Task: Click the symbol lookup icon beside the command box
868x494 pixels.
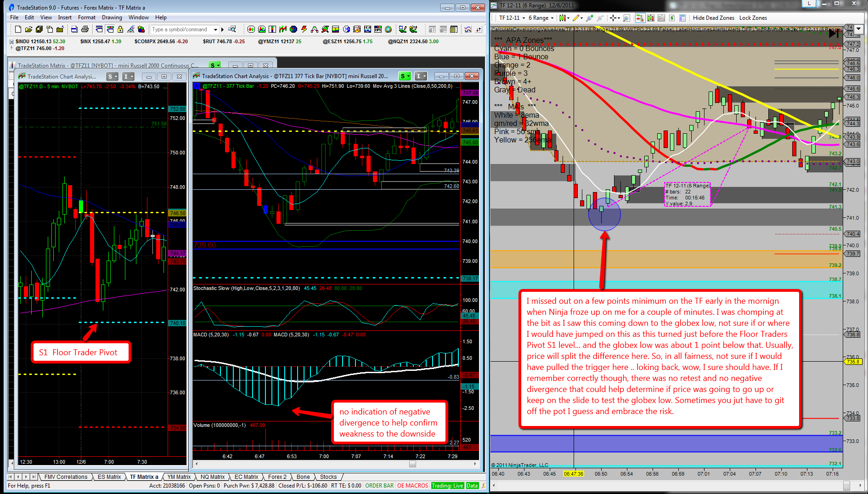Action: point(232,29)
